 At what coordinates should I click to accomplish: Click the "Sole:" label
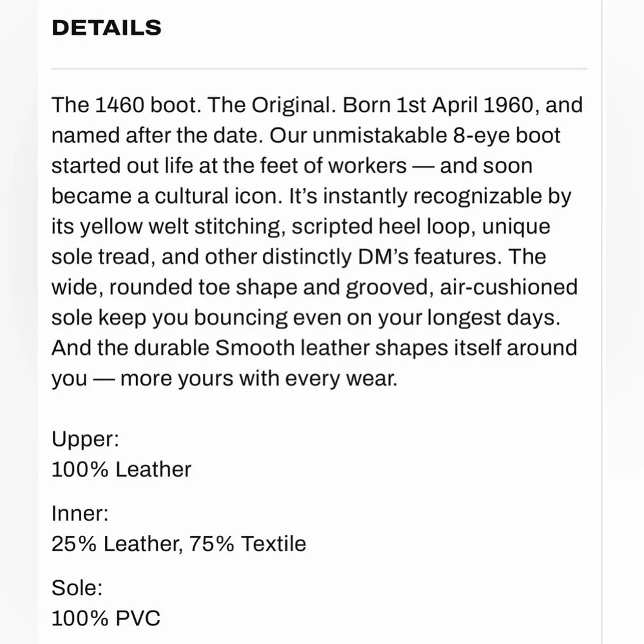click(77, 589)
